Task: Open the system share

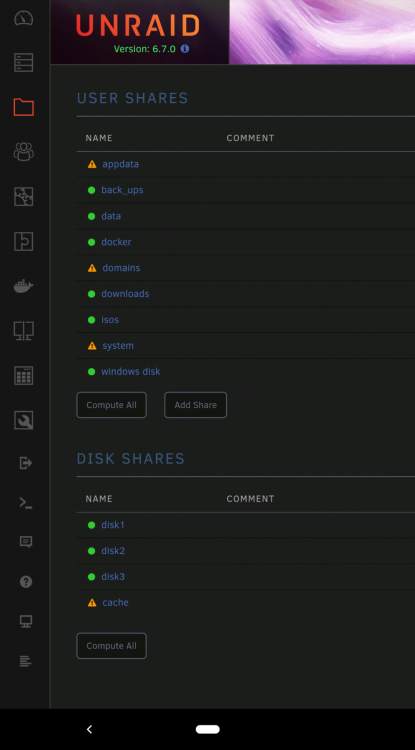Action: [118, 345]
